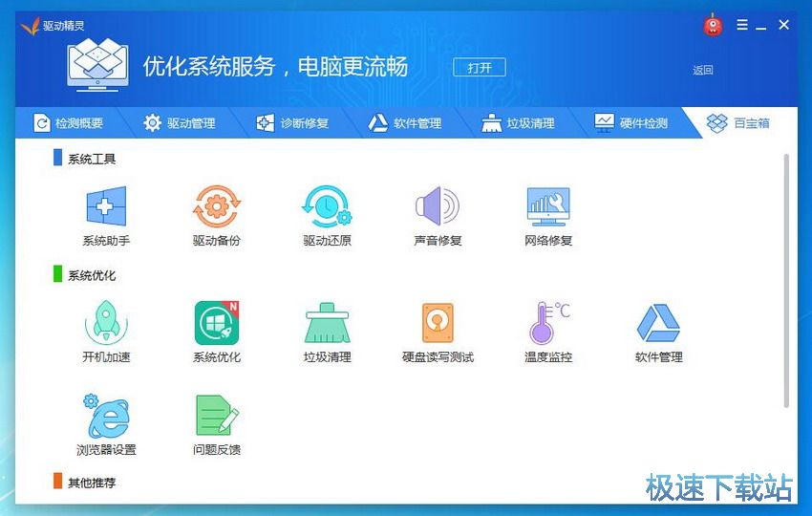Switch to the 诊断修复 tab

point(292,122)
